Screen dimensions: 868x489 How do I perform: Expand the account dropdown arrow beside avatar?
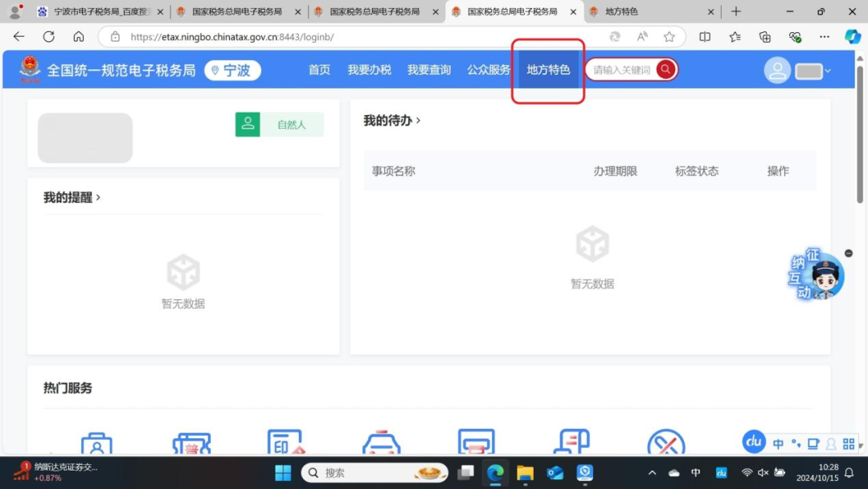tap(828, 72)
